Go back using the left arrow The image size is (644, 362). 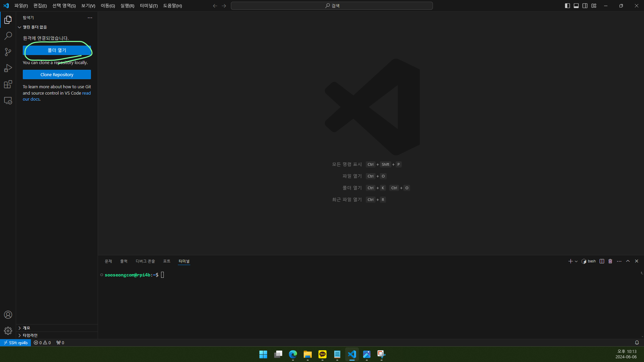click(x=215, y=6)
